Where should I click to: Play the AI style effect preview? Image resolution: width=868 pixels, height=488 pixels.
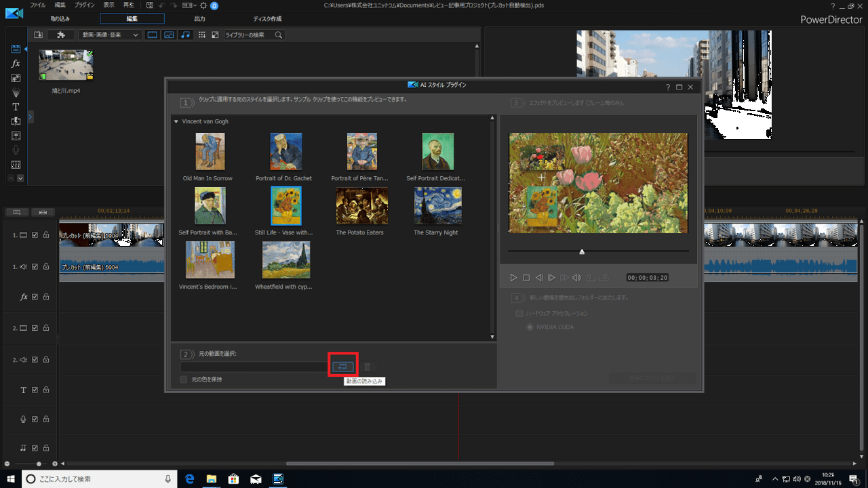pyautogui.click(x=513, y=277)
